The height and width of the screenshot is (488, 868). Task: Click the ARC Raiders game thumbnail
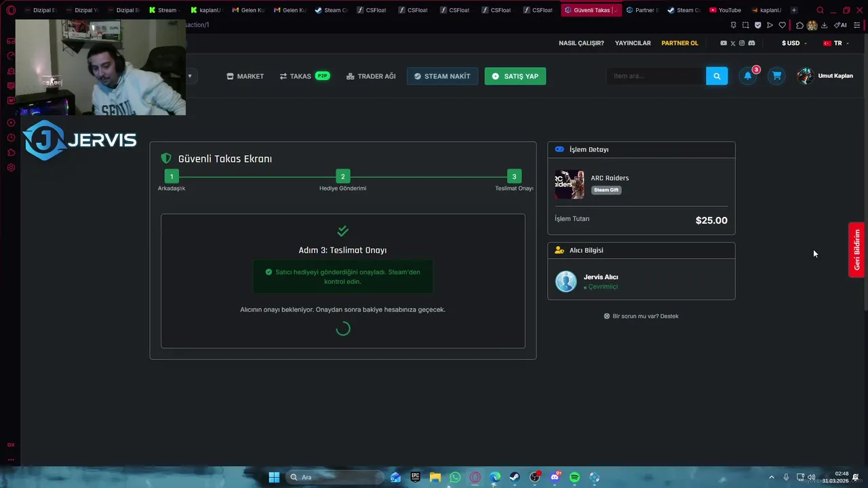click(x=570, y=184)
